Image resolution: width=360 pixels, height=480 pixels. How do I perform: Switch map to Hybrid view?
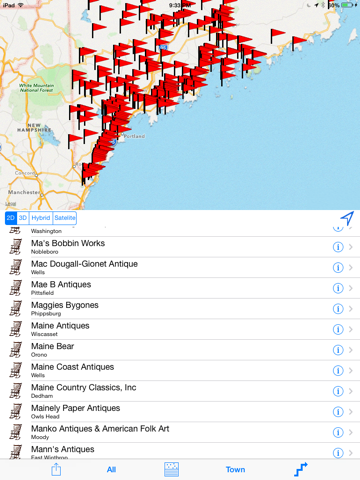[41, 218]
